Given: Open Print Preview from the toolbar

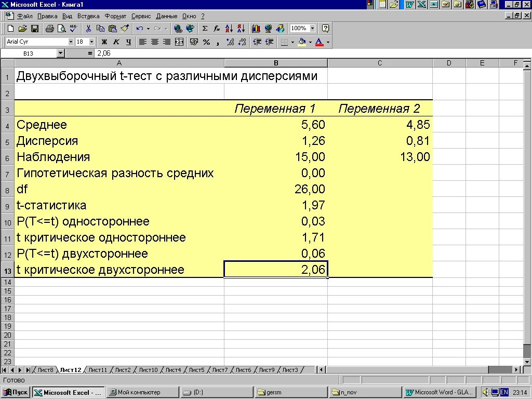Looking at the screenshot, I should point(61,29).
